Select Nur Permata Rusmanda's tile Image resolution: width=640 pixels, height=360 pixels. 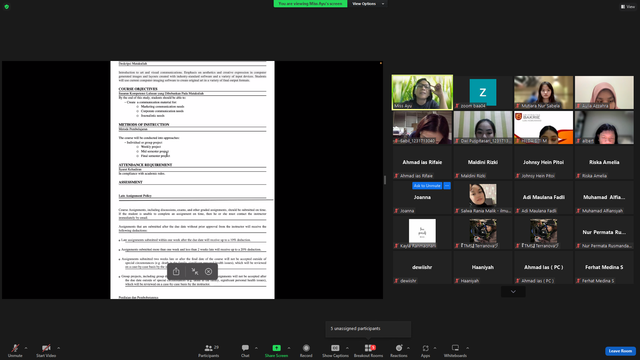click(604, 233)
